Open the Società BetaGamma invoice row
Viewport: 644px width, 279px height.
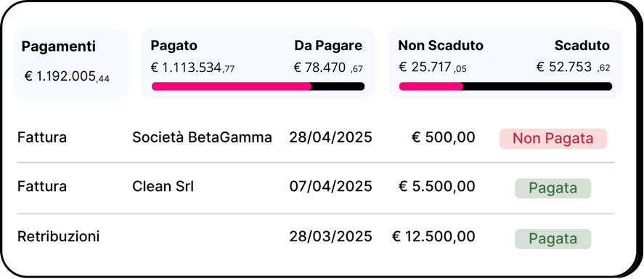[x=315, y=137]
